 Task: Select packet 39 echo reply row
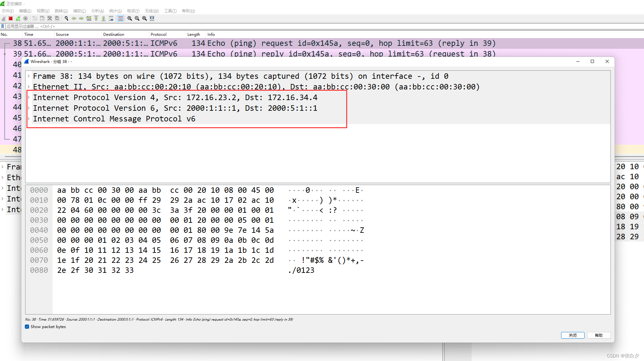[x=322, y=53]
